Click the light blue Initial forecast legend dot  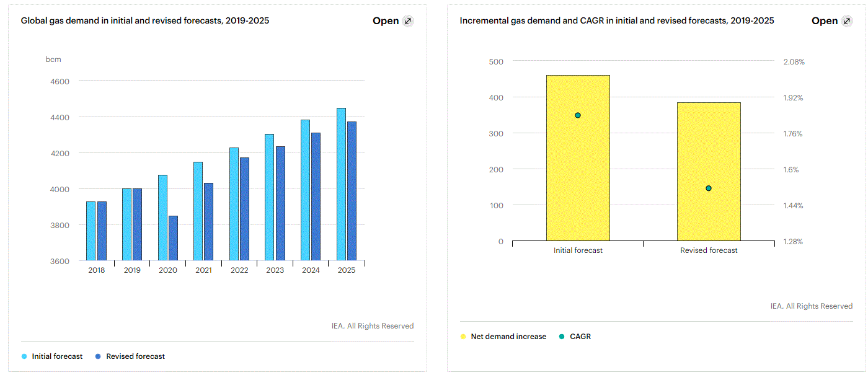(x=24, y=356)
